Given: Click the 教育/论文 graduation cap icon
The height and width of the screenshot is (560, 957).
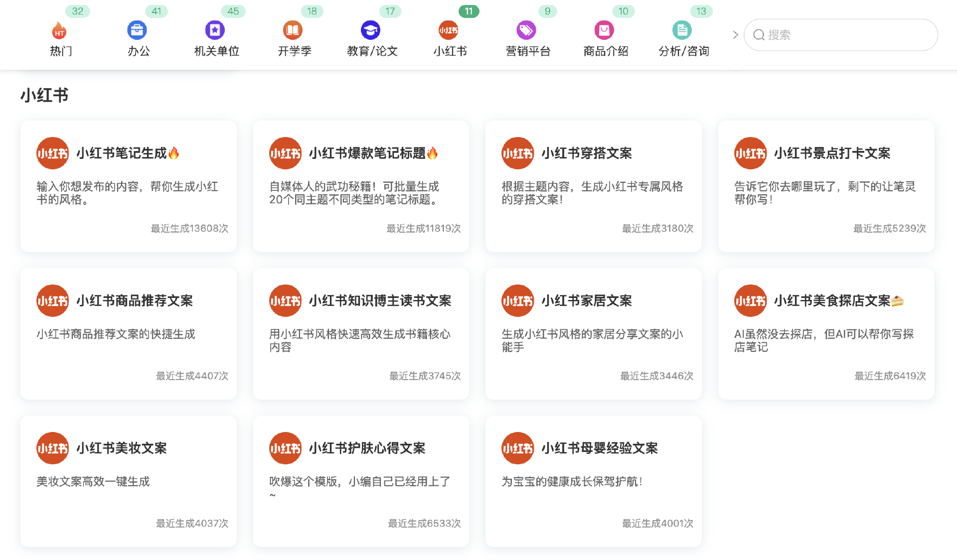Looking at the screenshot, I should point(370,30).
